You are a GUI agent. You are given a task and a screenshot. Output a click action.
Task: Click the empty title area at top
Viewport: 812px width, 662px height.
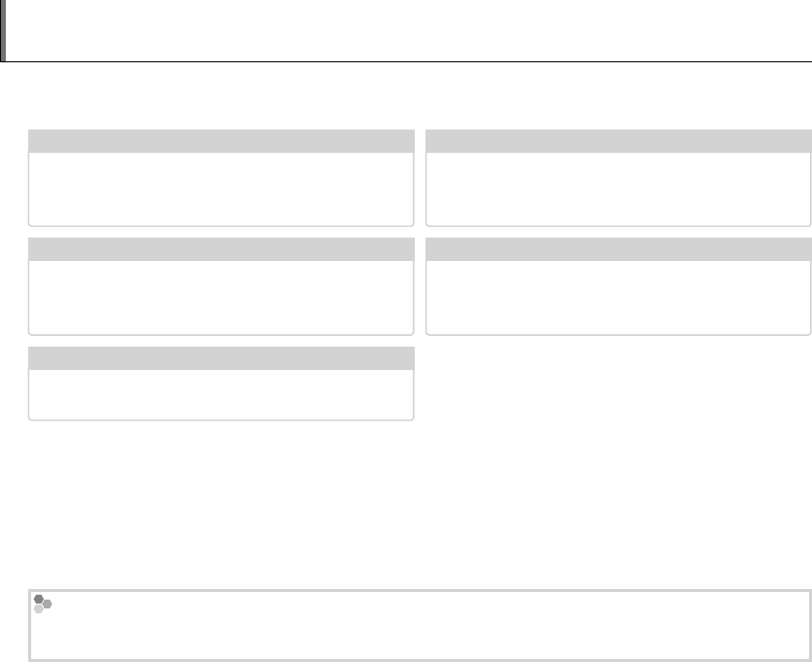pos(409,31)
